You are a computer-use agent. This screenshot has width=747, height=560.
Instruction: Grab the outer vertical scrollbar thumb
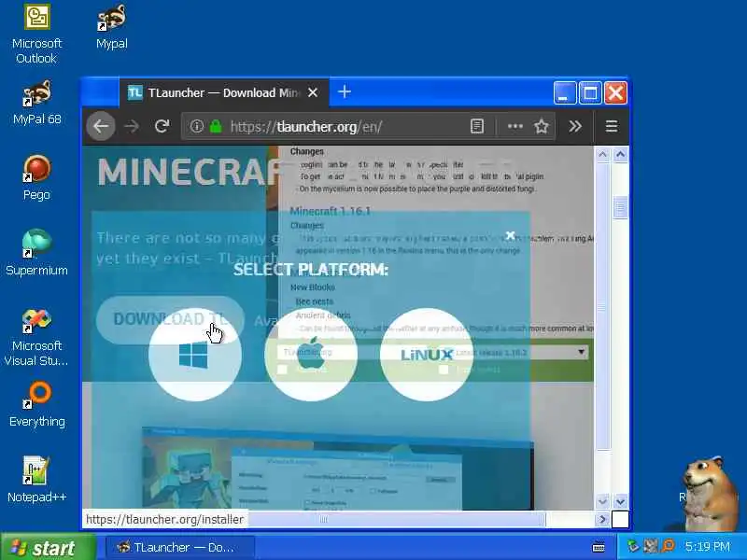(620, 207)
